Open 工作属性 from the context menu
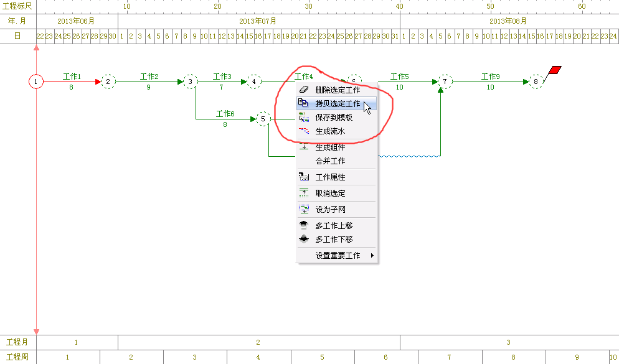Image resolution: width=619 pixels, height=364 pixels. [x=336, y=177]
